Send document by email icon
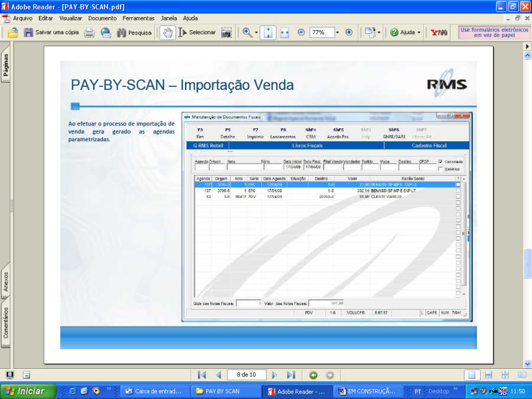 (x=106, y=33)
